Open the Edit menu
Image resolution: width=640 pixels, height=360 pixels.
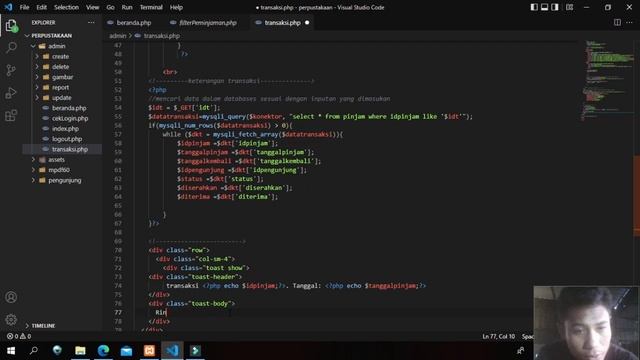(41, 7)
